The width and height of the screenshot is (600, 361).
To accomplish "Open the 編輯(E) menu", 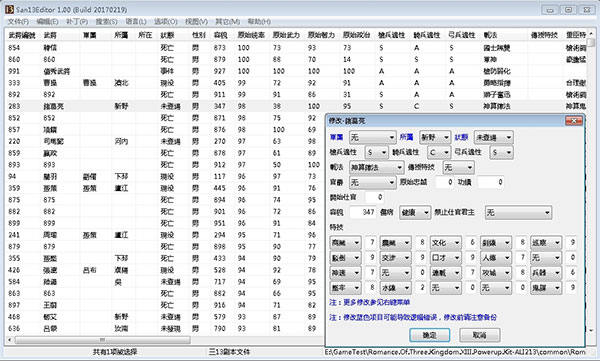I will 47,21.
